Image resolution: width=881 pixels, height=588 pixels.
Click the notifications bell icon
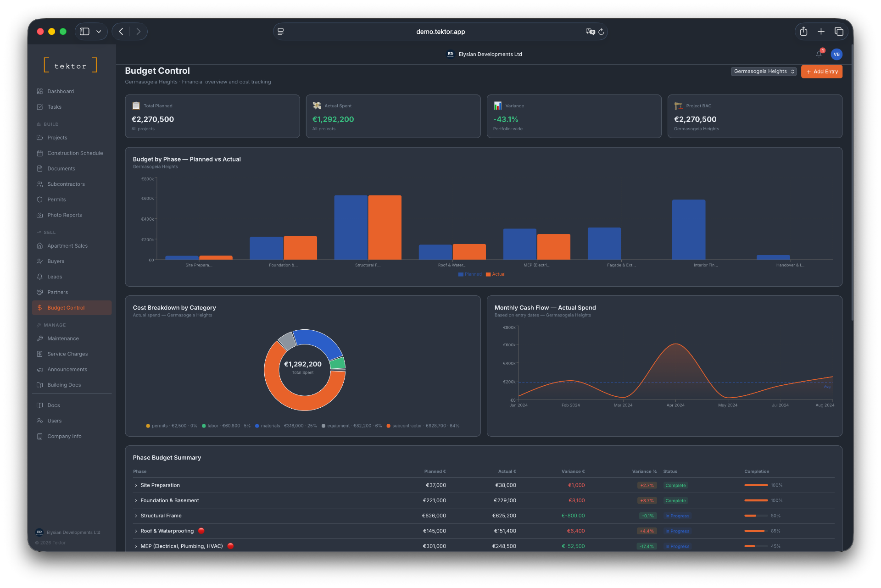click(x=818, y=54)
